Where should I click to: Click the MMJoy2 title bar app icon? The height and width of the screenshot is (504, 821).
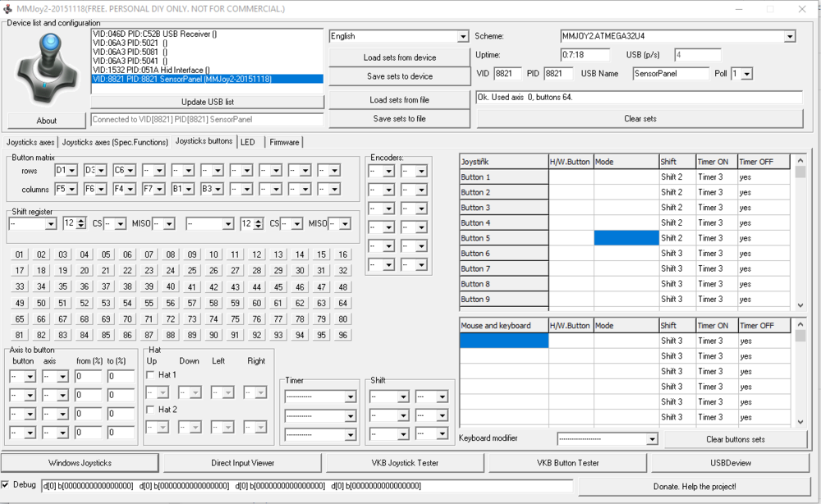click(8, 9)
